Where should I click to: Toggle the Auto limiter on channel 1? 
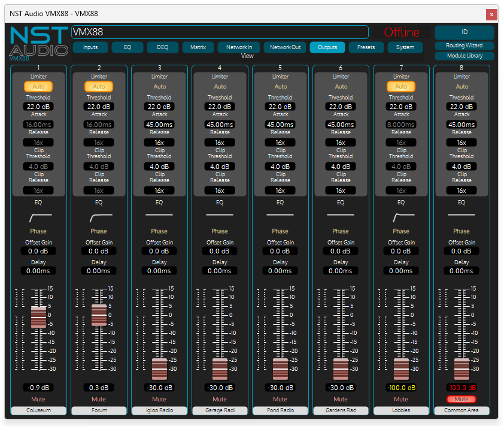click(x=38, y=86)
